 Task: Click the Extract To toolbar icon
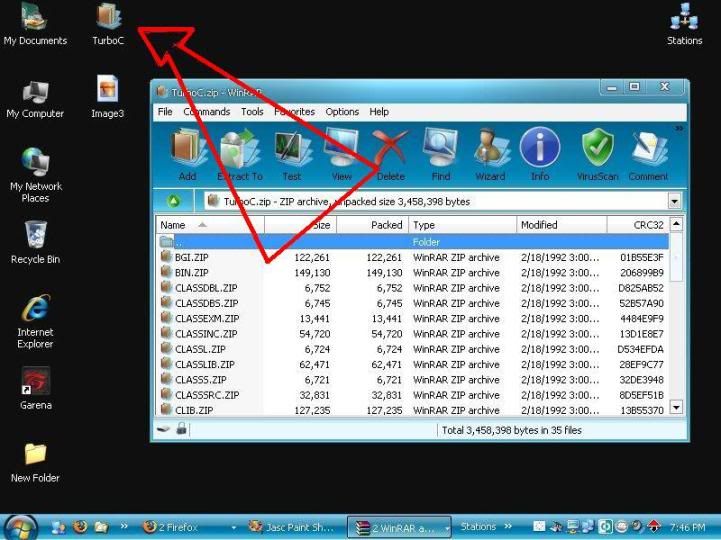click(240, 154)
